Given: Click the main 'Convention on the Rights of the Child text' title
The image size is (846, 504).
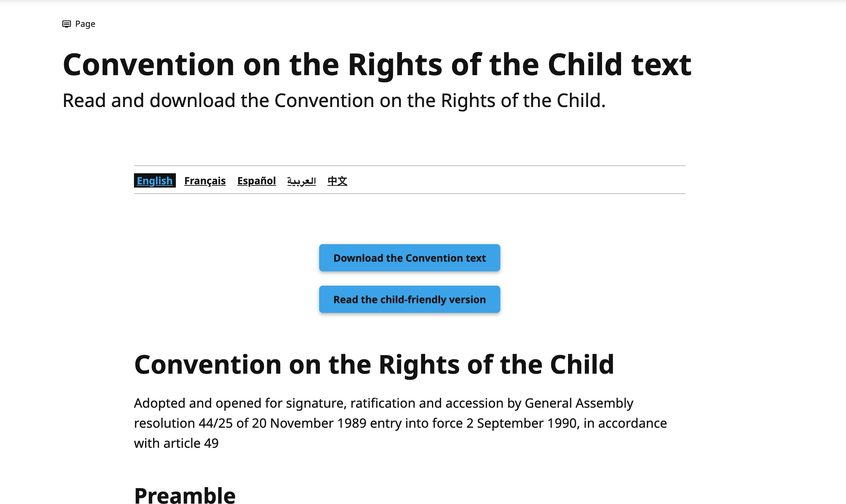Looking at the screenshot, I should pos(377,65).
